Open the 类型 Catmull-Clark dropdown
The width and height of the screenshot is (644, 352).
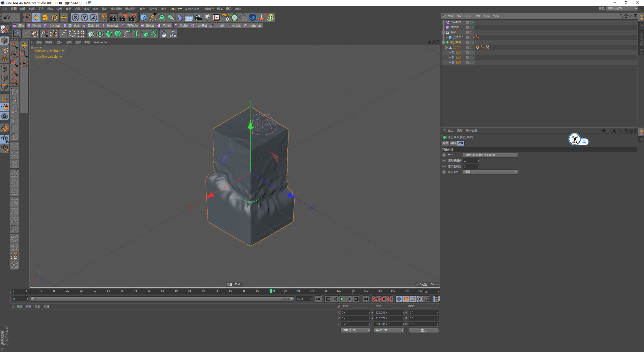point(490,155)
